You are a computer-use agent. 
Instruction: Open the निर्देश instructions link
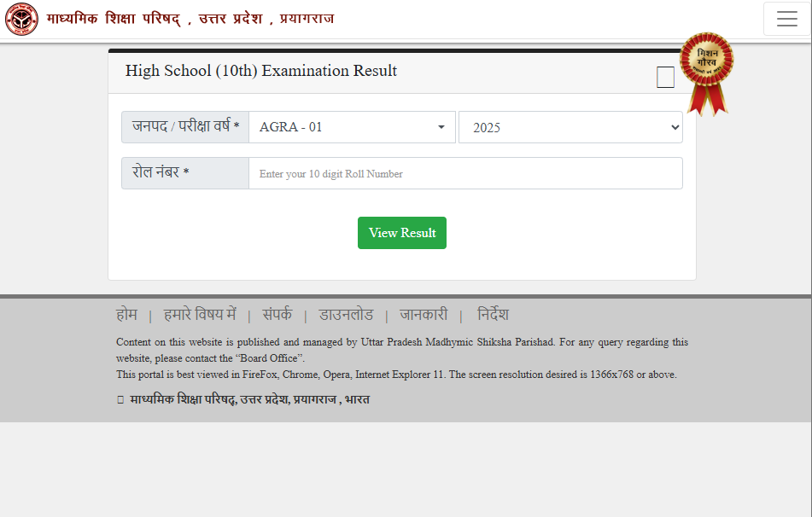tap(493, 315)
